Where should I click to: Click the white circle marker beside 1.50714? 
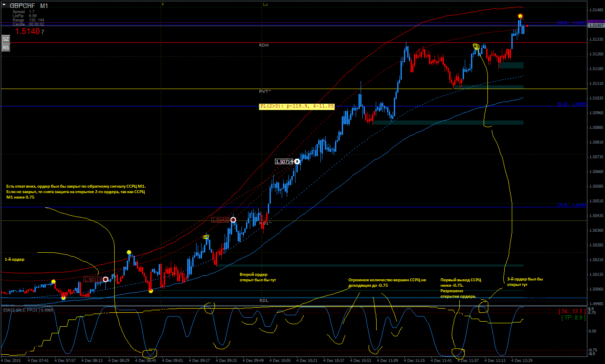coord(297,161)
